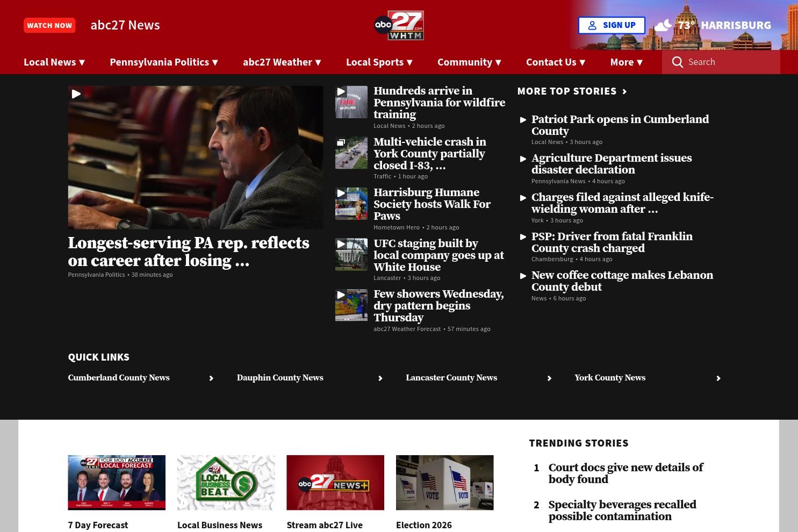Open Patriot Park opens headline
798x532 pixels.
click(x=620, y=125)
